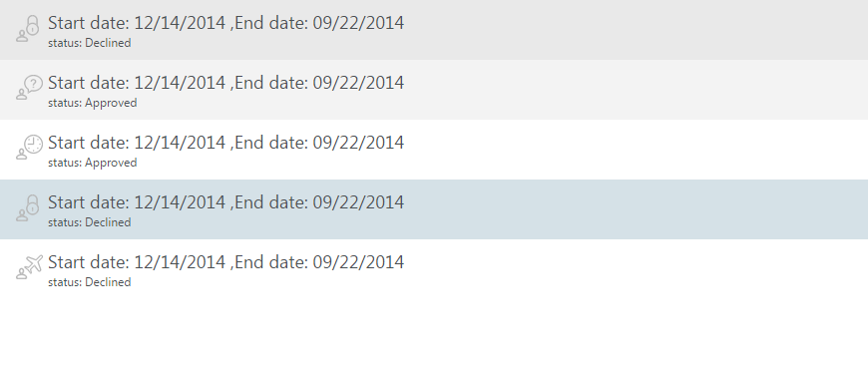Click the question-mark speech bubble icon

point(34,84)
